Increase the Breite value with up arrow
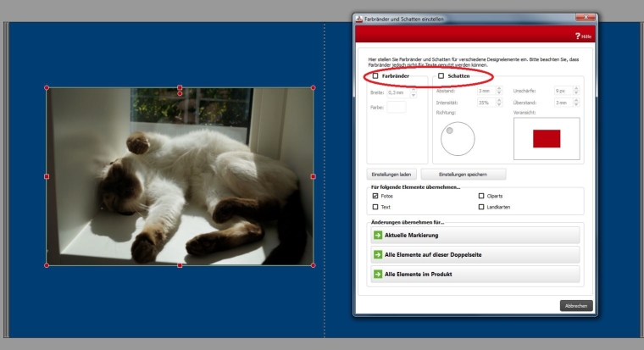This screenshot has width=644, height=350. click(414, 91)
